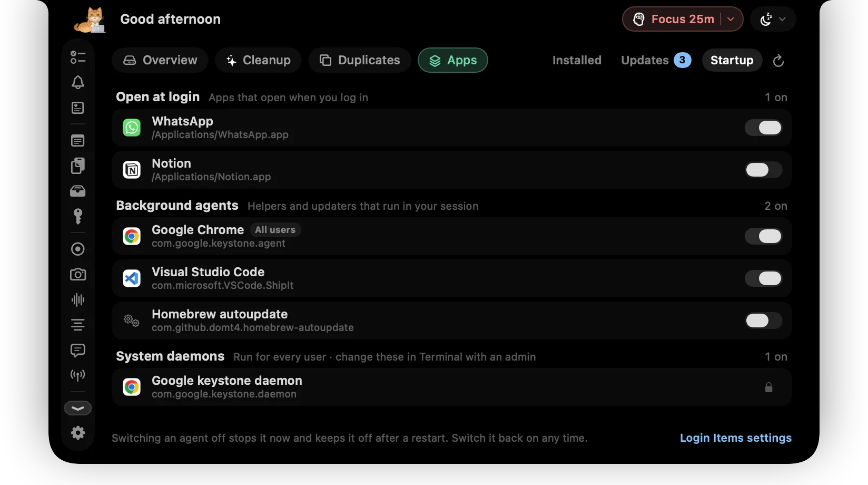Click the Good afternoon greeting
This screenshot has width=868, height=485.
171,19
